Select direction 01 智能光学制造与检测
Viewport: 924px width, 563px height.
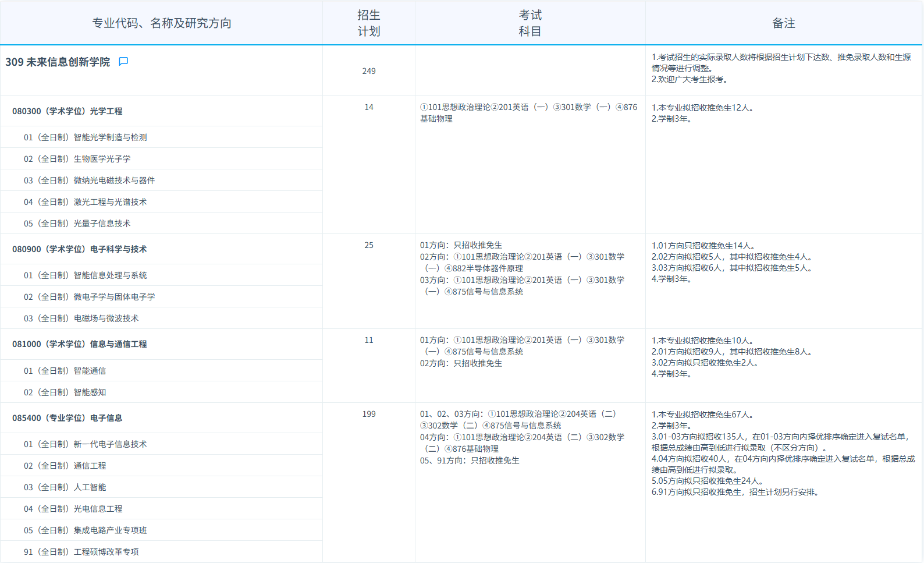tap(86, 137)
